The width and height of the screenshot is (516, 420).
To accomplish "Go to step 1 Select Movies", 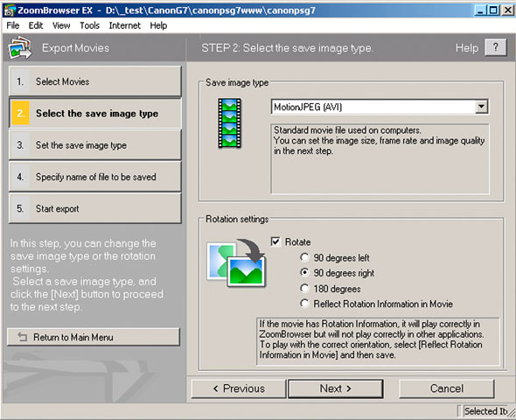I will (x=94, y=81).
